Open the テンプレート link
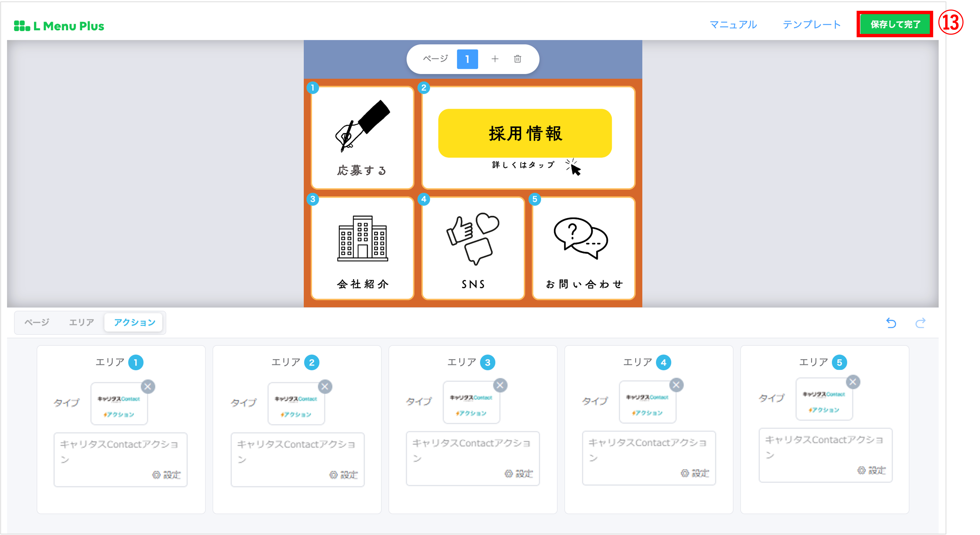 811,25
